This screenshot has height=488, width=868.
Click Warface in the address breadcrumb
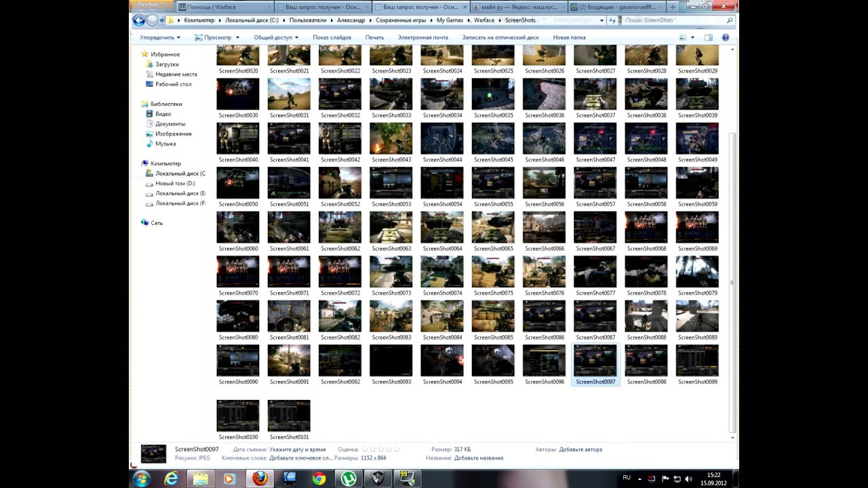[484, 20]
